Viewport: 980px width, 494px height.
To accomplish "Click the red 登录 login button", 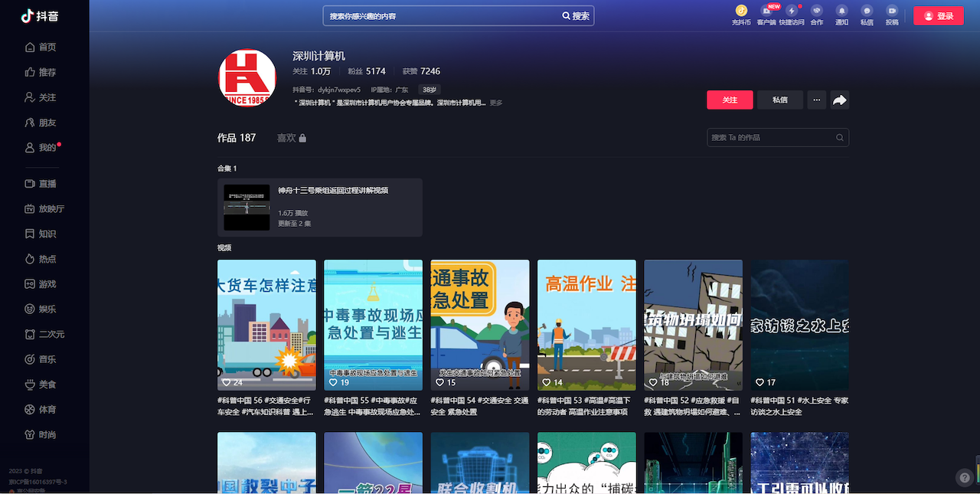I will click(x=938, y=16).
